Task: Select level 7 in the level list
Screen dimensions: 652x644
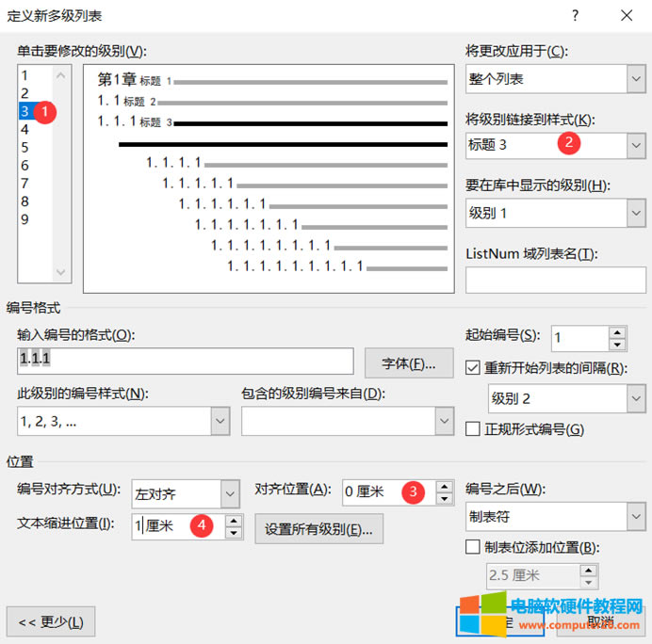Action: coord(35,184)
